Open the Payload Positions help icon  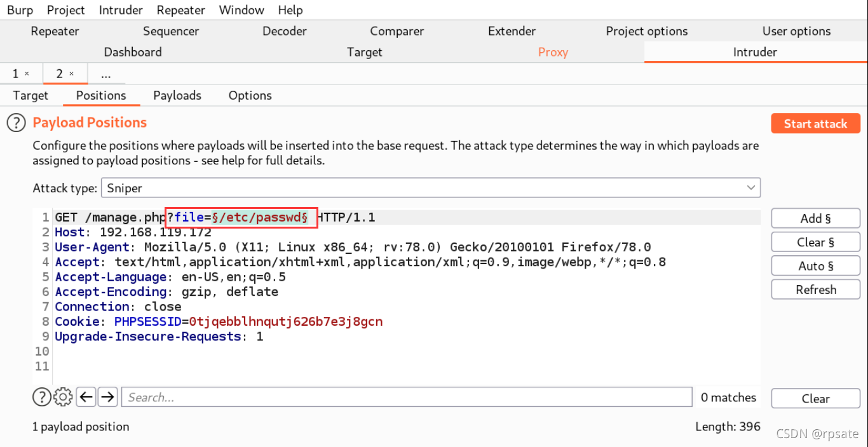[16, 123]
